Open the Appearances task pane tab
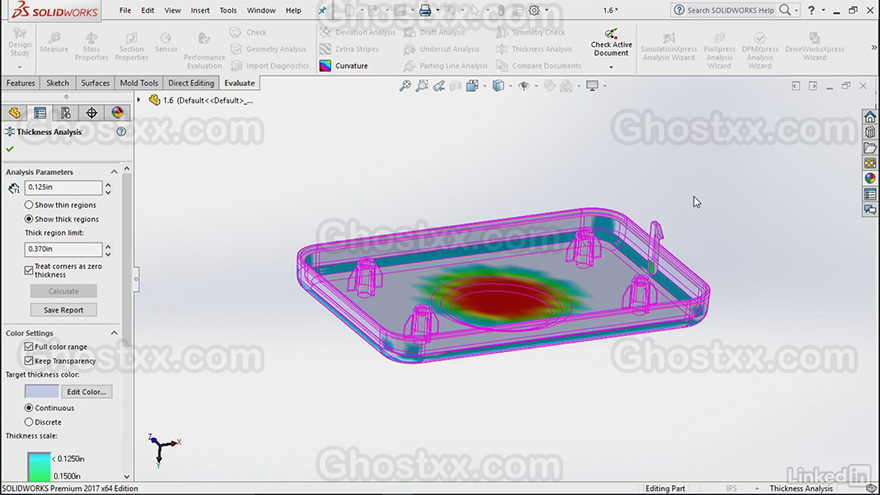Screen dimensions: 880x495 pyautogui.click(x=870, y=178)
